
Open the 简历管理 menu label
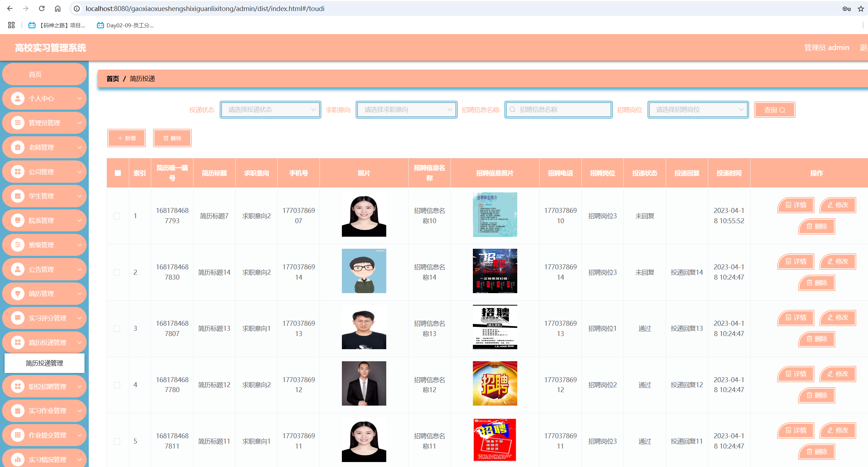41,293
